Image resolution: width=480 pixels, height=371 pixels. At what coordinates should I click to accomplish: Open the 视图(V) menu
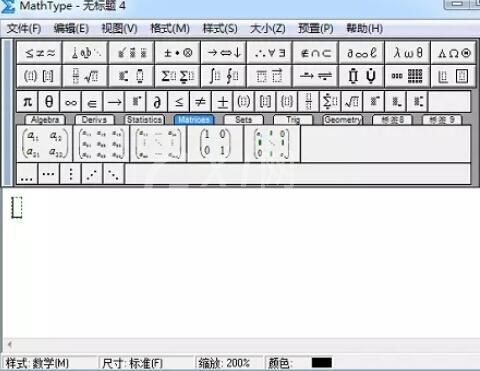pyautogui.click(x=119, y=29)
